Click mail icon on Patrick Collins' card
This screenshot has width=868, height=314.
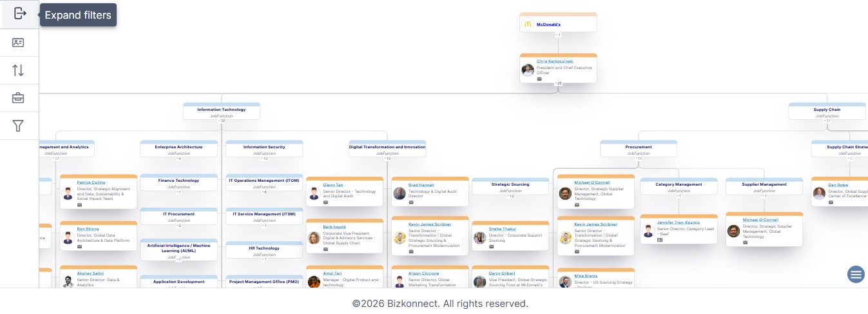(x=80, y=204)
